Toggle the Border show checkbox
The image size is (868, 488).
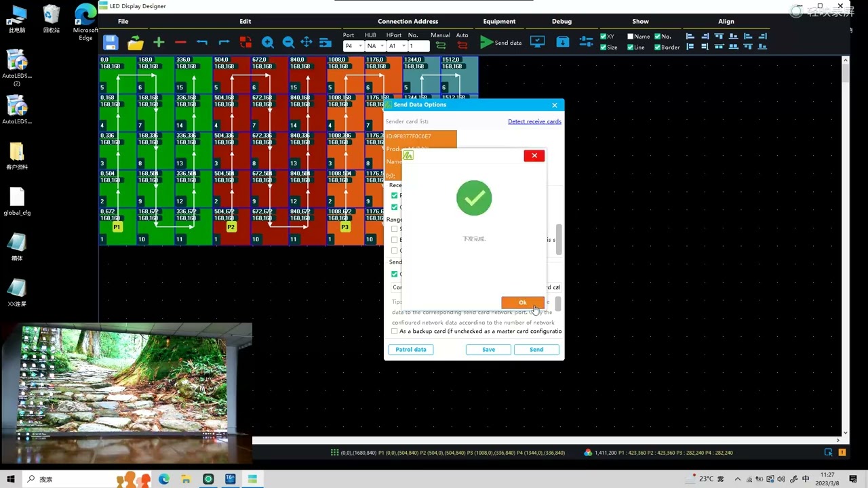(657, 47)
